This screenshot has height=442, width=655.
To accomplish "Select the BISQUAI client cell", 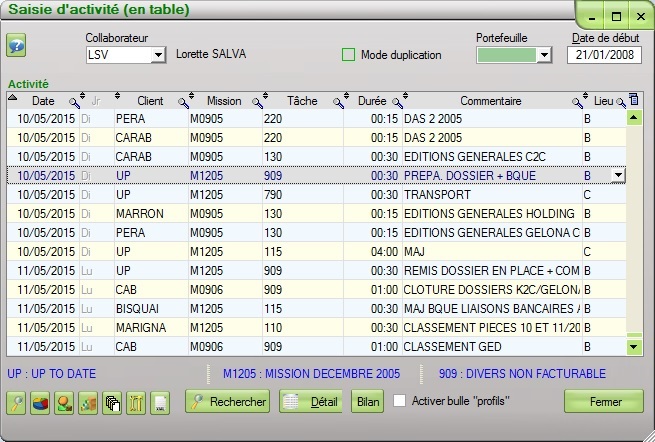I will point(151,309).
